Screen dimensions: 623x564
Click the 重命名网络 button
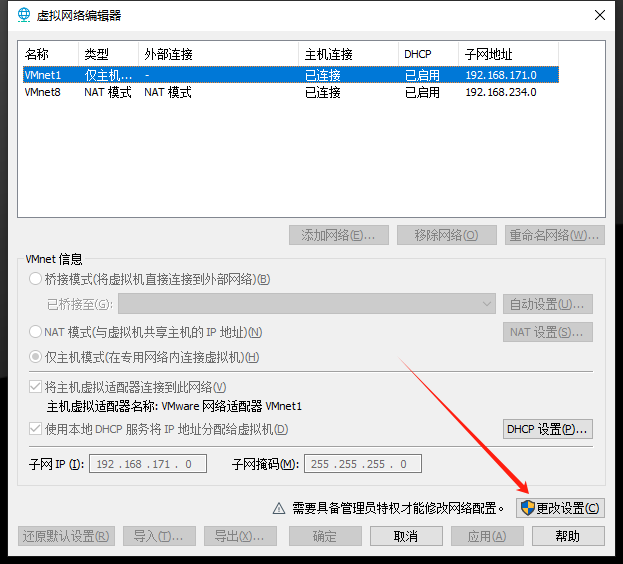click(555, 235)
